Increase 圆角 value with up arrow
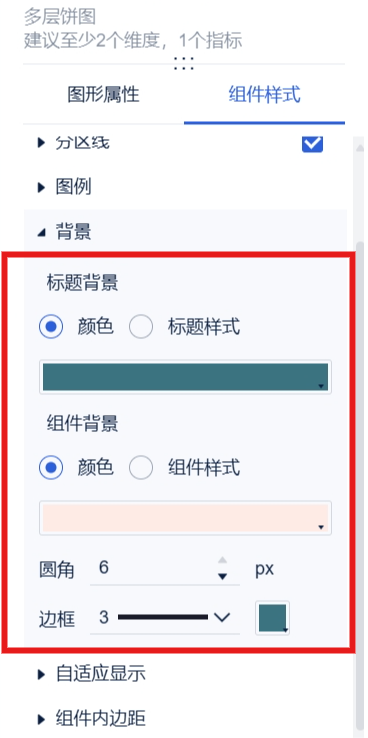The width and height of the screenshot is (368, 738). [223, 561]
